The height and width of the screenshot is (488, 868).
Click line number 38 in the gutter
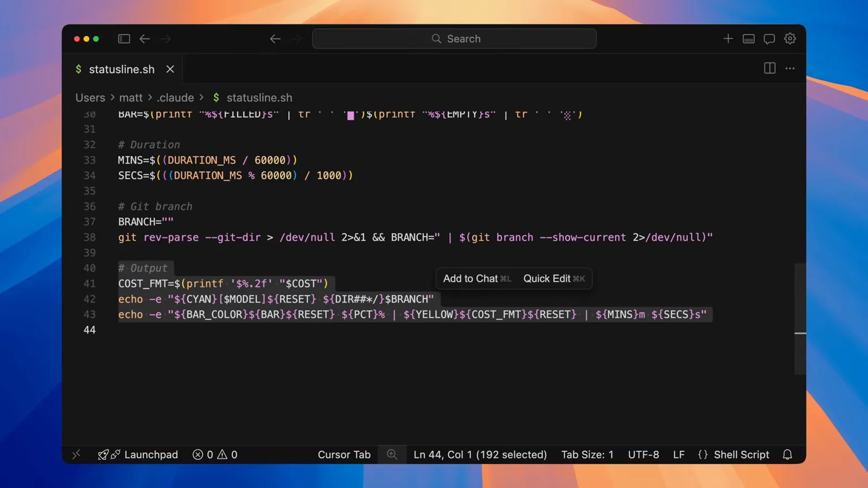click(x=90, y=237)
